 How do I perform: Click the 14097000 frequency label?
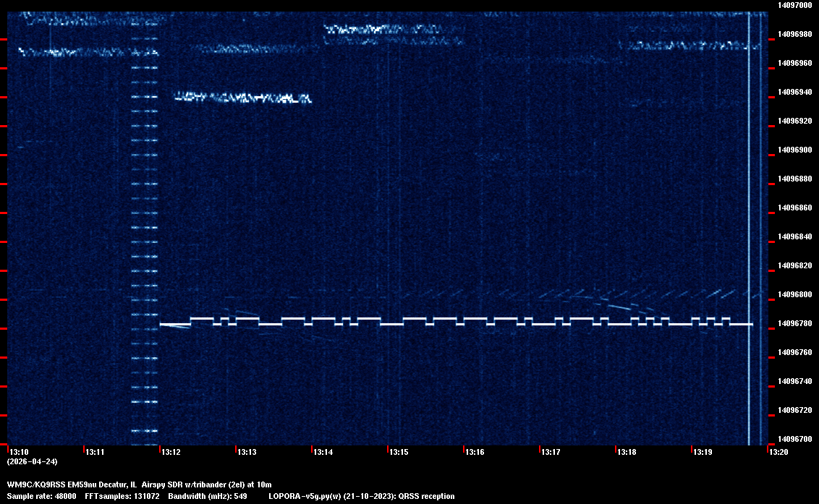(794, 5)
